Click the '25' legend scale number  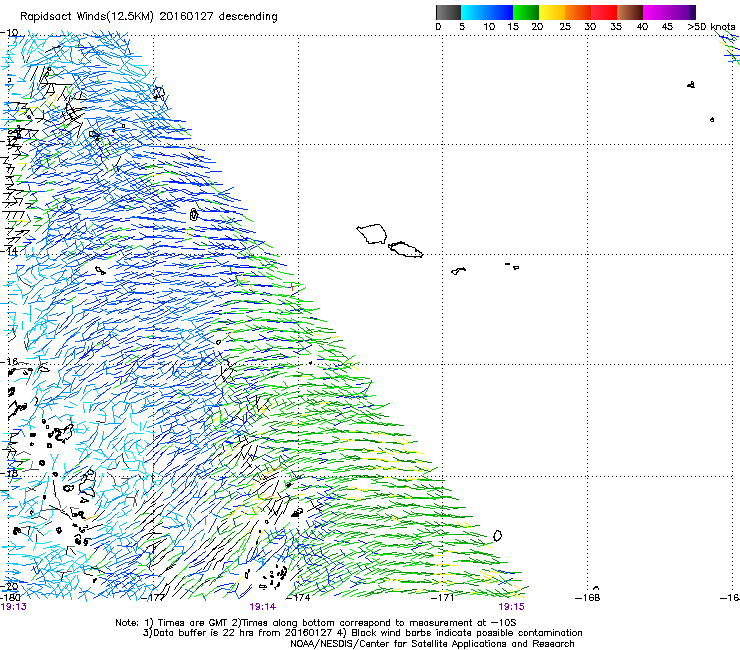(565, 27)
